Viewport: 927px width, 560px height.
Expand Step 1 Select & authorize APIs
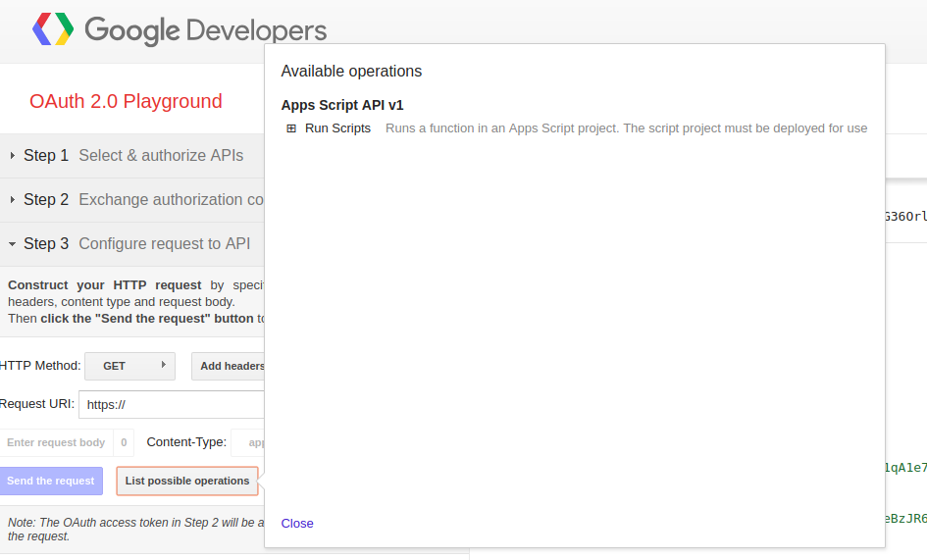[131, 156]
